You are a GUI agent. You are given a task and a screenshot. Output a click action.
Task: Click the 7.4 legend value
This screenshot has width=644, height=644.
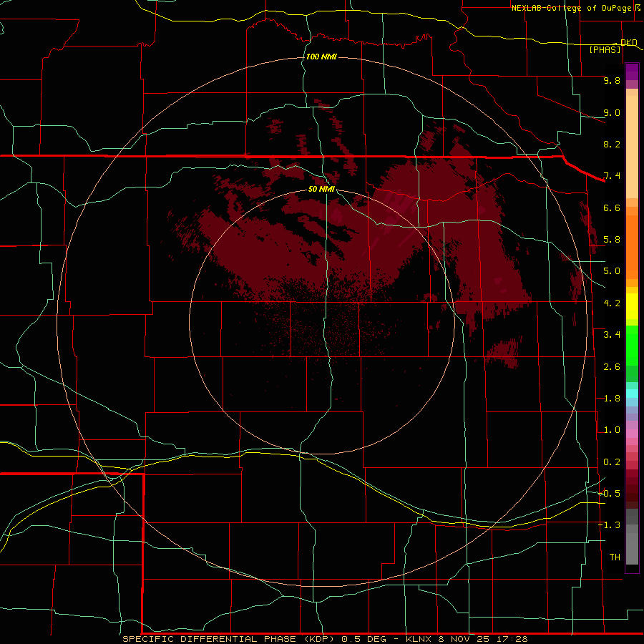(x=612, y=176)
